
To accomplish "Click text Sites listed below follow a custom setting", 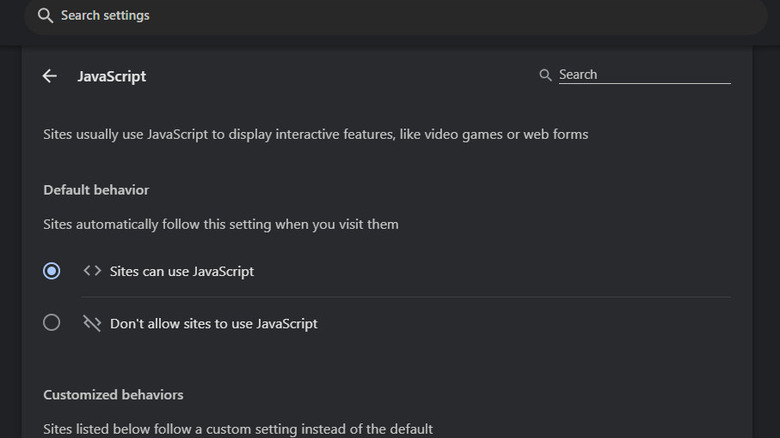I will tap(238, 429).
